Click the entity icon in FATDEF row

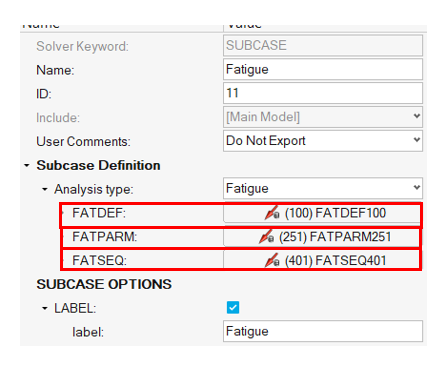272,213
